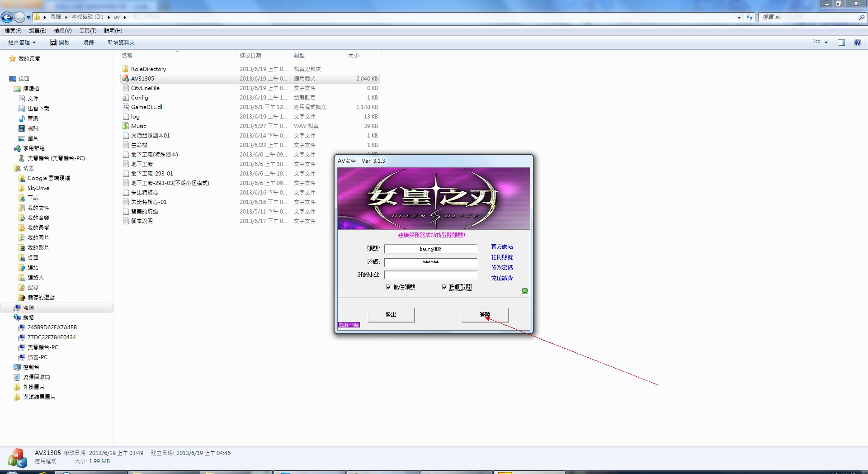
Task: Open SkyDrive in sidebar
Action: [x=33, y=188]
